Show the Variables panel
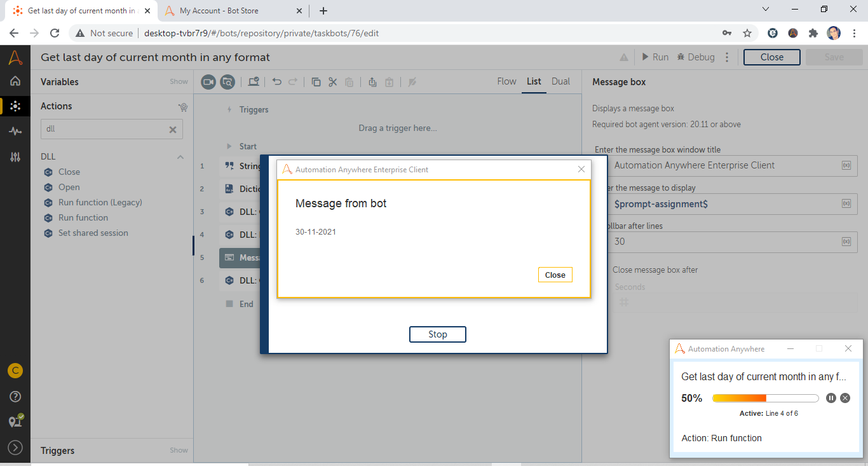 (x=179, y=82)
